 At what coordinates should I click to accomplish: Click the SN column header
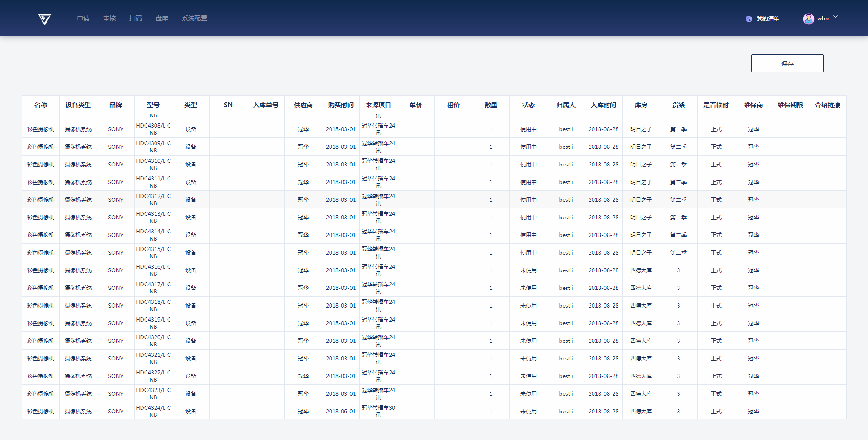228,105
